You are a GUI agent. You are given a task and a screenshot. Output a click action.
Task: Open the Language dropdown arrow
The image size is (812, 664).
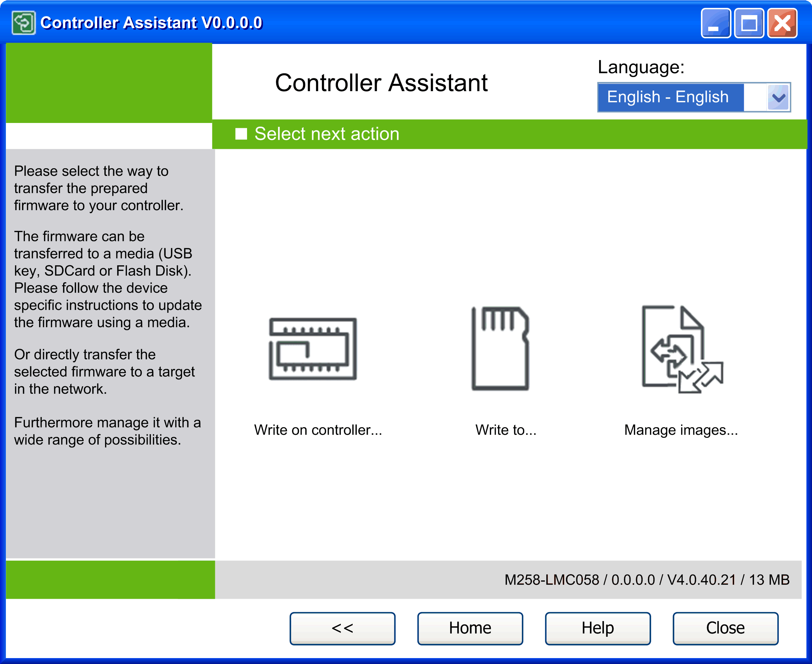[778, 97]
